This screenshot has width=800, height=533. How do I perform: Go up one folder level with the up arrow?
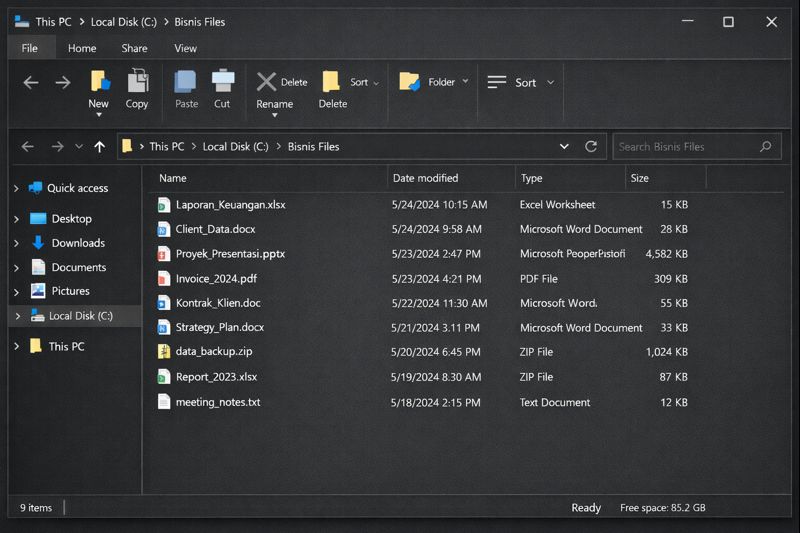99,147
